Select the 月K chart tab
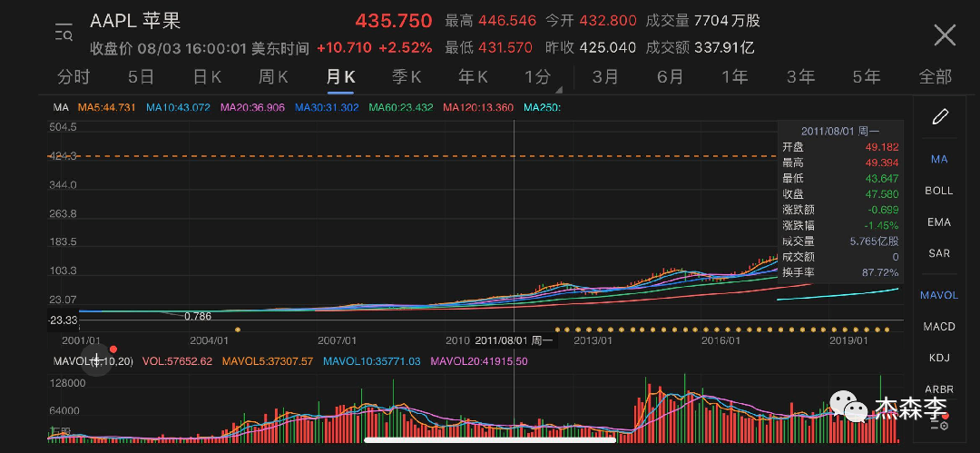 click(x=340, y=76)
